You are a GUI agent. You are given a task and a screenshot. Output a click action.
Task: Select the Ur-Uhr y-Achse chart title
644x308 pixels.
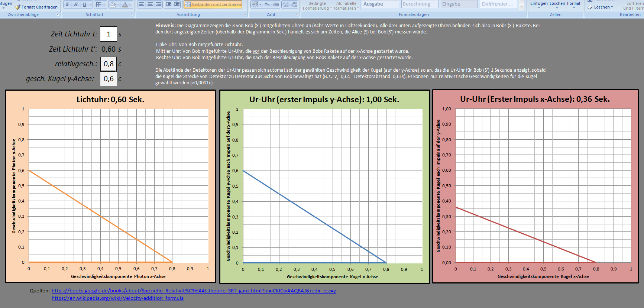(x=324, y=100)
